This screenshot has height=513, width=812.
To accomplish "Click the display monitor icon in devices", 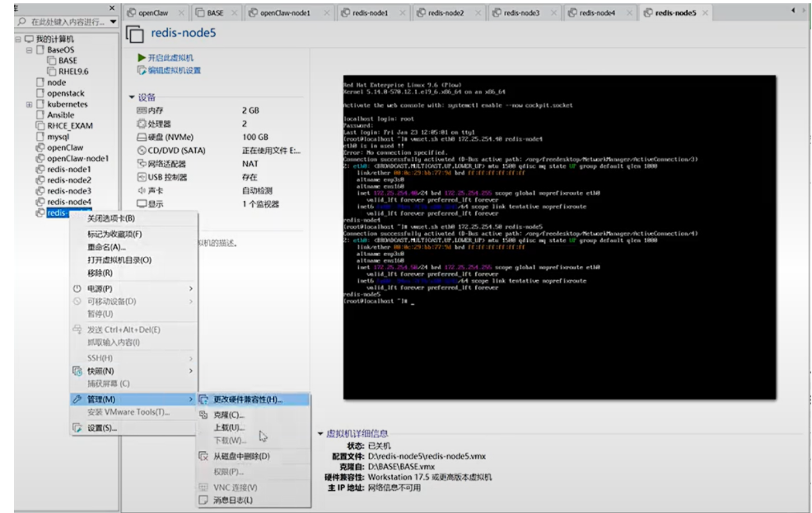I will pyautogui.click(x=142, y=204).
